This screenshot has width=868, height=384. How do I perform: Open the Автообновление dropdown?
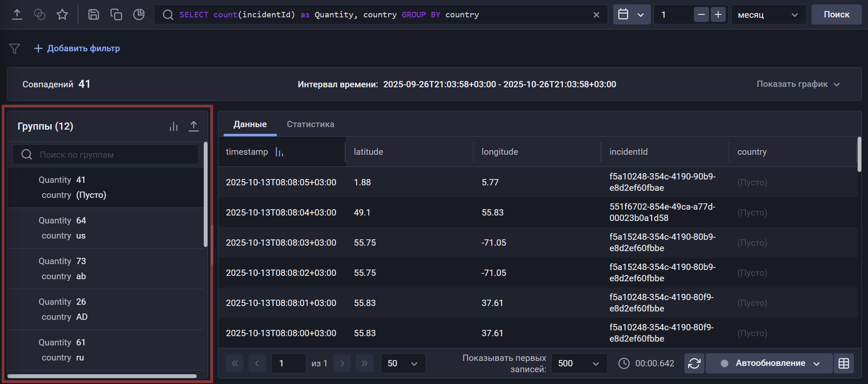click(x=769, y=363)
